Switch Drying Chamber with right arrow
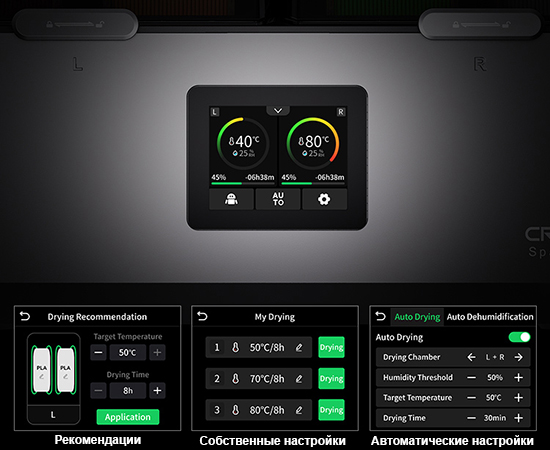 (x=518, y=357)
